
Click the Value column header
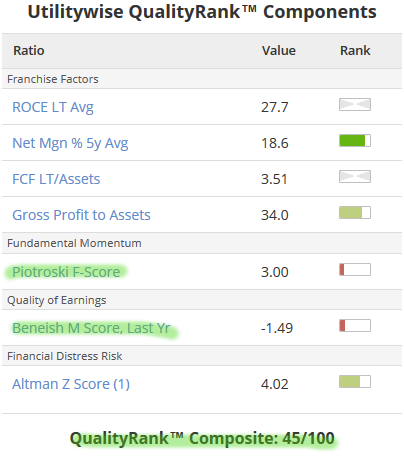pos(279,51)
